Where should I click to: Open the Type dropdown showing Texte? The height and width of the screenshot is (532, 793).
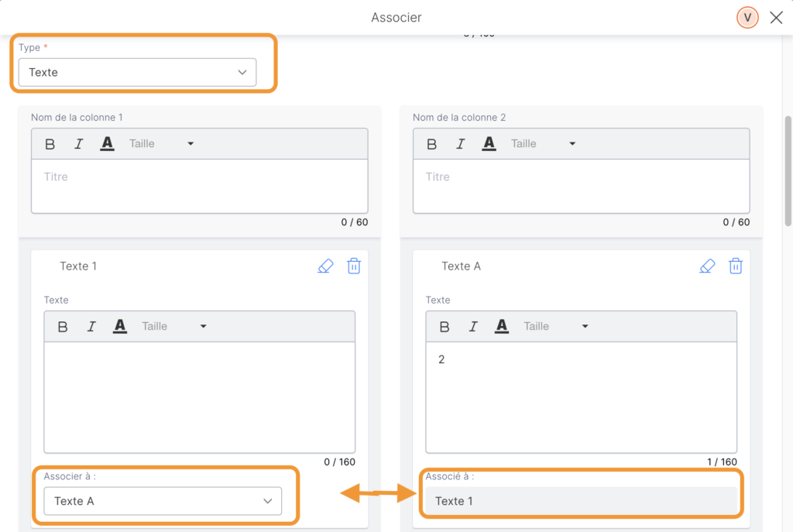point(137,72)
